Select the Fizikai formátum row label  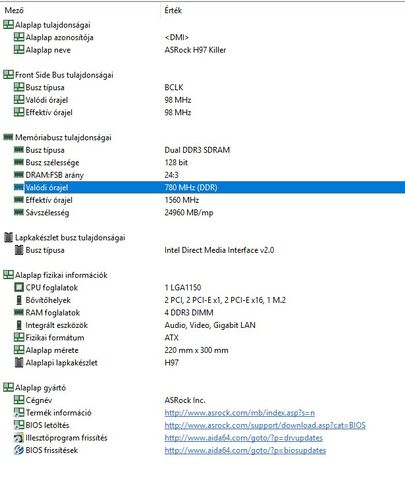[x=55, y=338]
